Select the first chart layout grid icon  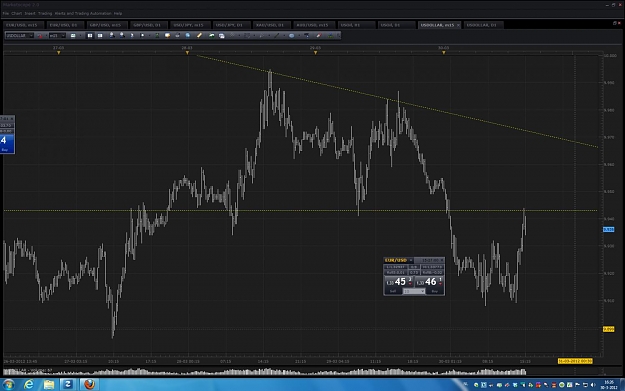click(x=90, y=35)
